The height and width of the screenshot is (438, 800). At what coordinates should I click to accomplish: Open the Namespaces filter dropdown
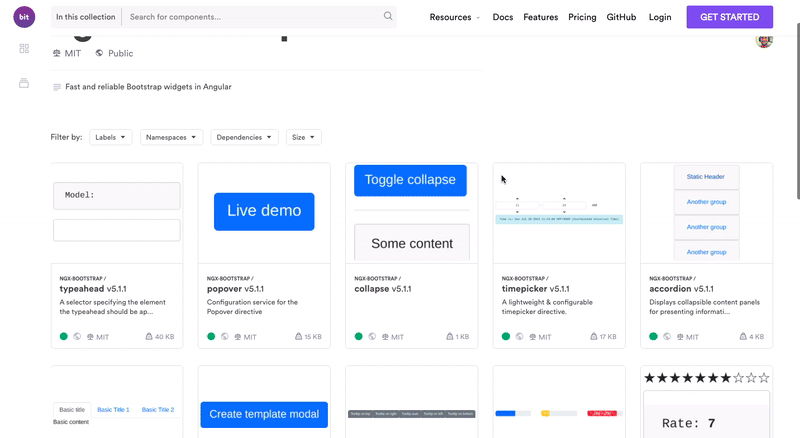pyautogui.click(x=171, y=137)
